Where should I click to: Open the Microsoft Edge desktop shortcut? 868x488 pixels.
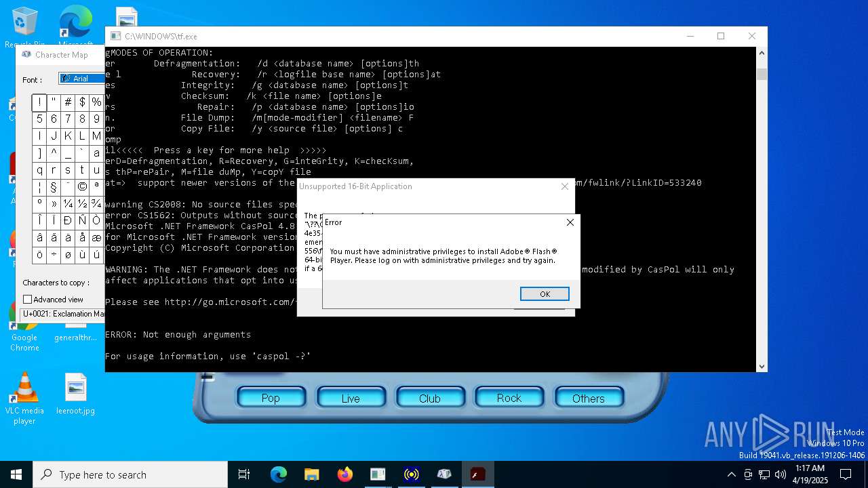(75, 27)
